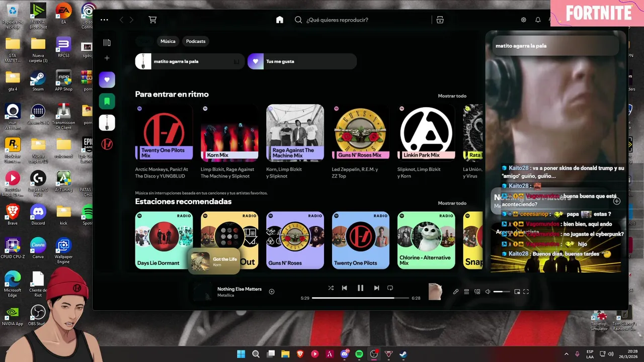This screenshot has height=362, width=644.
Task: Click song title Nothing Else Matters
Action: (239, 289)
